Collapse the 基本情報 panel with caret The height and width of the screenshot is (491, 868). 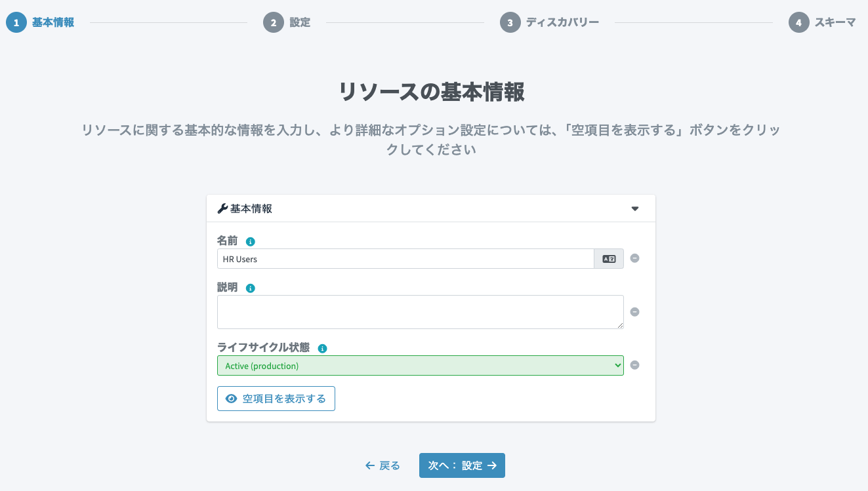[634, 209]
